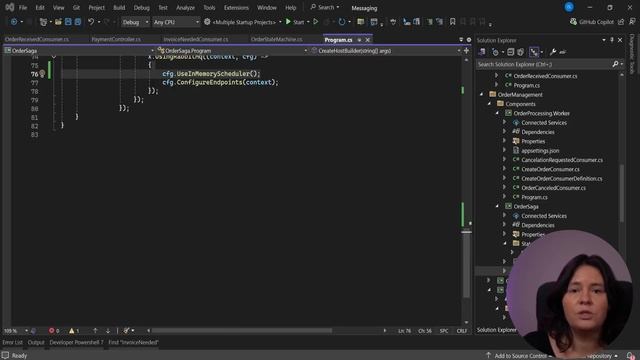Open the File menu
Viewport: 640px width, 360px height.
point(23,7)
